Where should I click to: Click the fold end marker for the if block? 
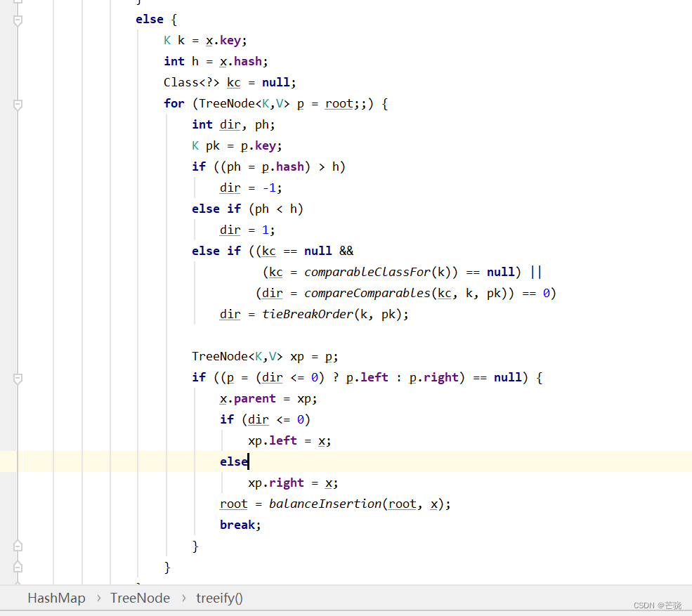(18, 546)
